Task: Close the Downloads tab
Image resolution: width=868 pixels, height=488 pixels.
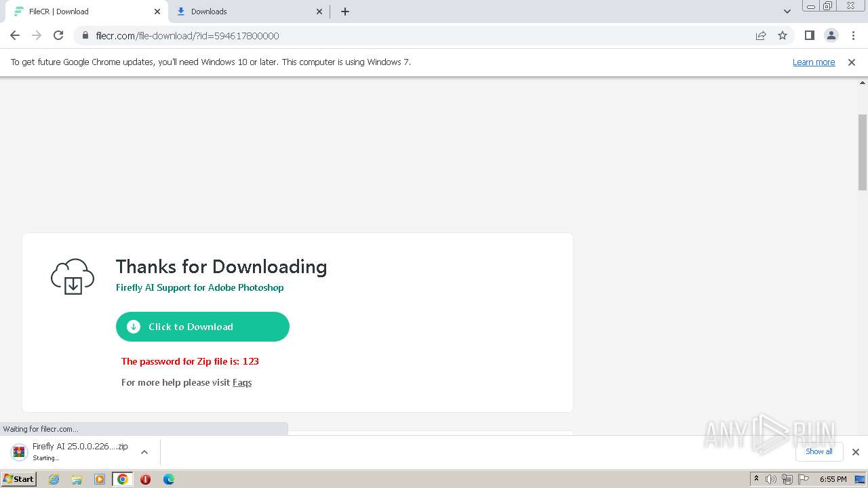Action: coord(319,12)
